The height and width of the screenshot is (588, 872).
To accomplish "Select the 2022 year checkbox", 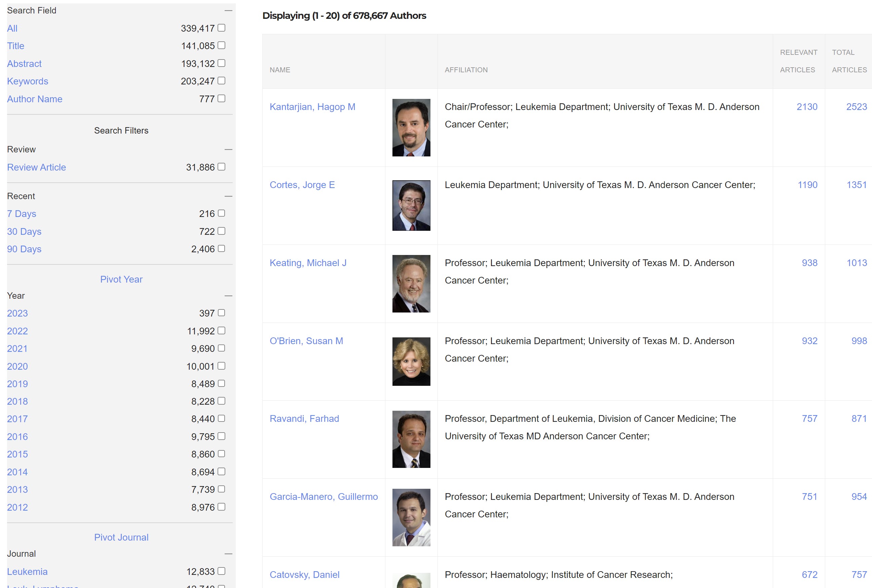I will [x=221, y=330].
